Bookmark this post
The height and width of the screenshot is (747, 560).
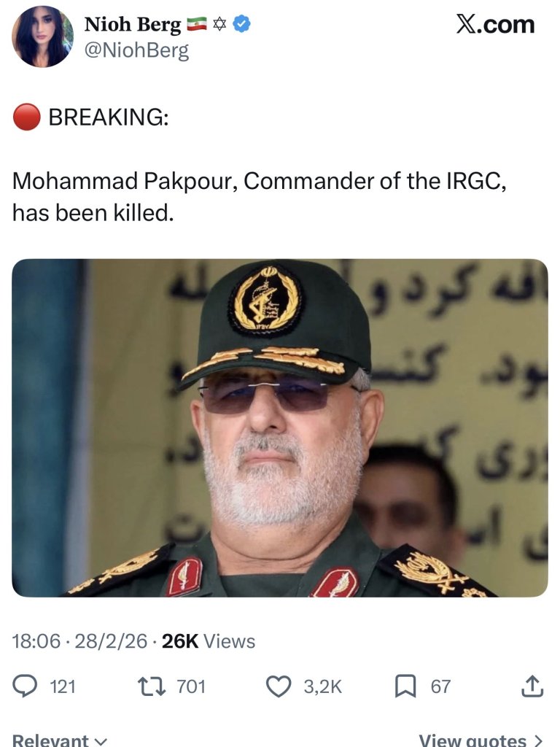coord(405,686)
